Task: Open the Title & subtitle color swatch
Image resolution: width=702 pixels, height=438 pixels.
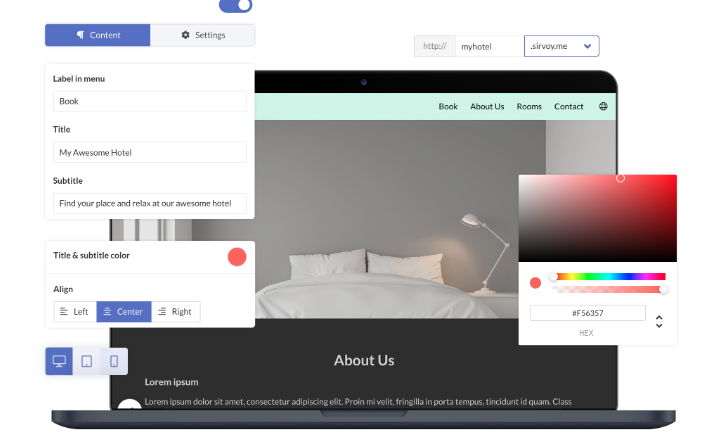Action: pos(237,257)
